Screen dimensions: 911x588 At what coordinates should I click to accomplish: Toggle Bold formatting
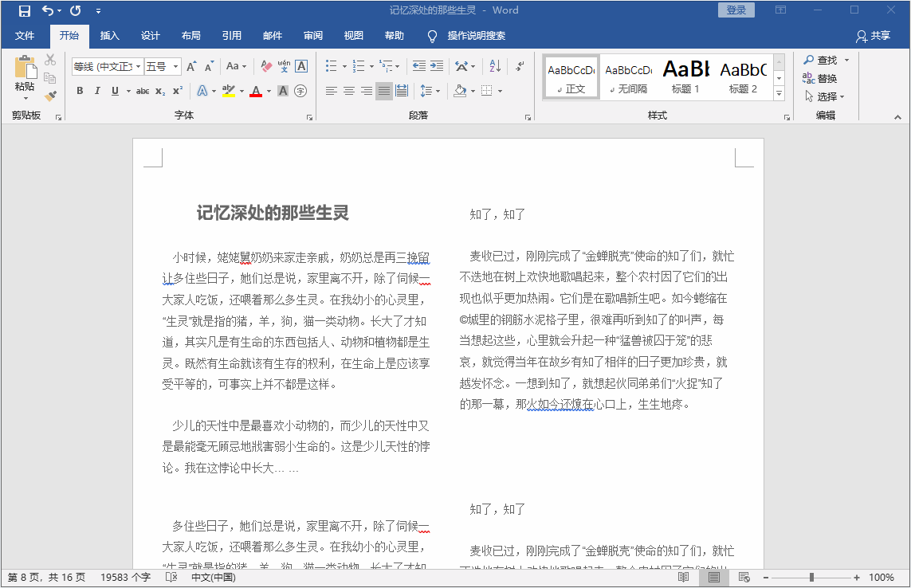[80, 91]
